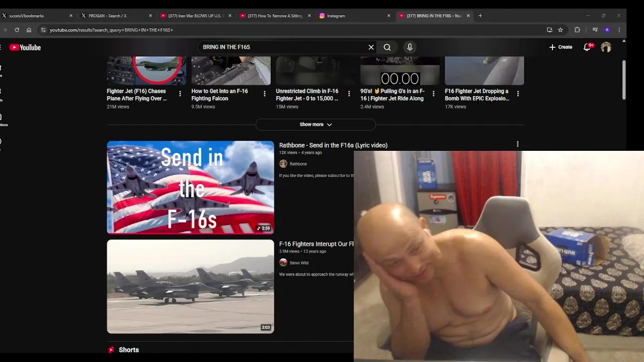
Task: Click the 2.4M views text
Action: click(x=372, y=107)
